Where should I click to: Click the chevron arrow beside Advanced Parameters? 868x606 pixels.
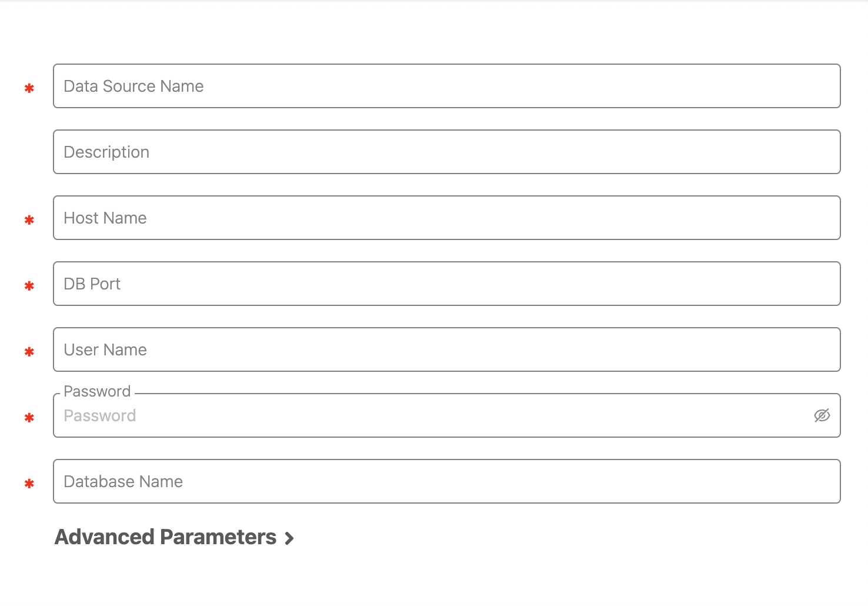289,538
